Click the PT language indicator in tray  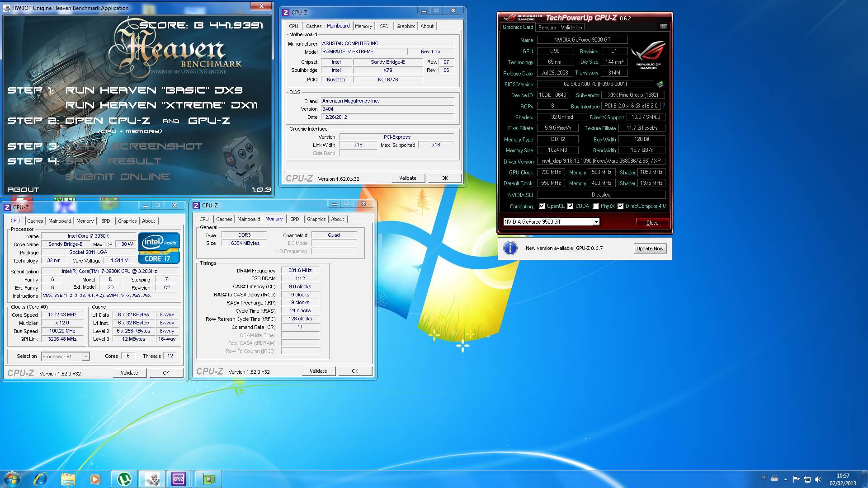(764, 478)
